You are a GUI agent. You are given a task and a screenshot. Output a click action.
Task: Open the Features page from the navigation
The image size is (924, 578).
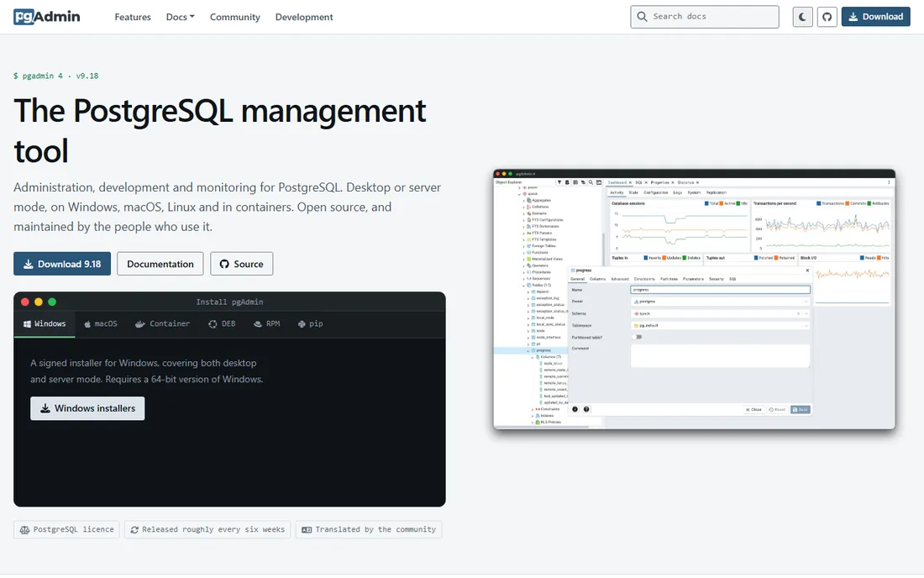coord(133,17)
